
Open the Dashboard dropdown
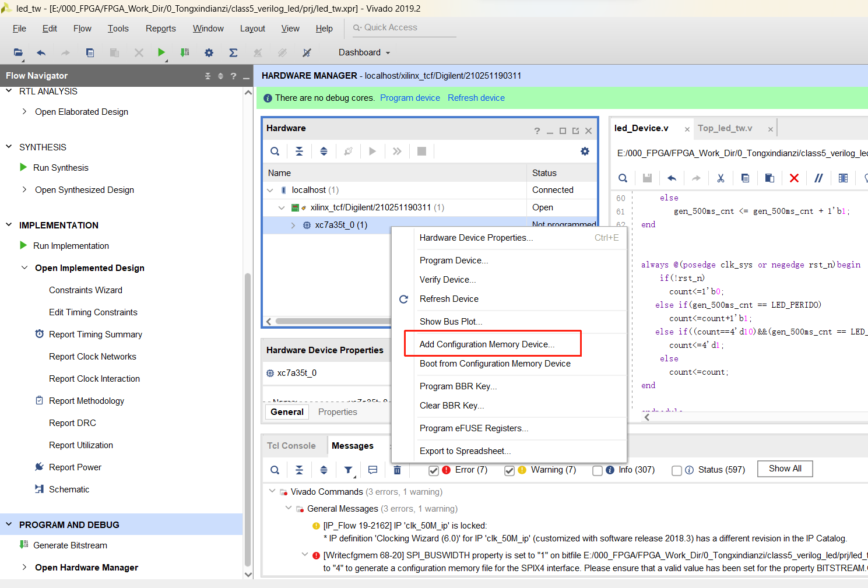364,52
